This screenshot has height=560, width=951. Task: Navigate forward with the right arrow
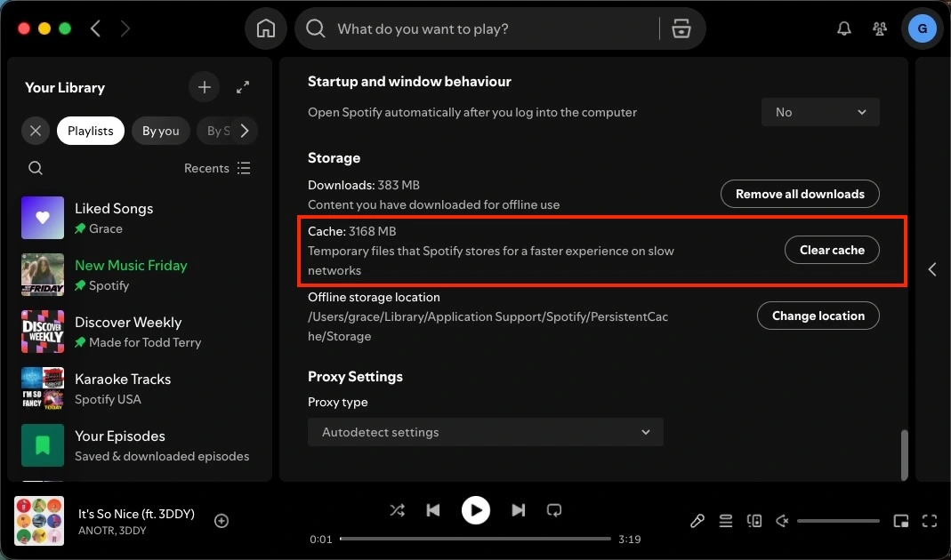click(125, 28)
